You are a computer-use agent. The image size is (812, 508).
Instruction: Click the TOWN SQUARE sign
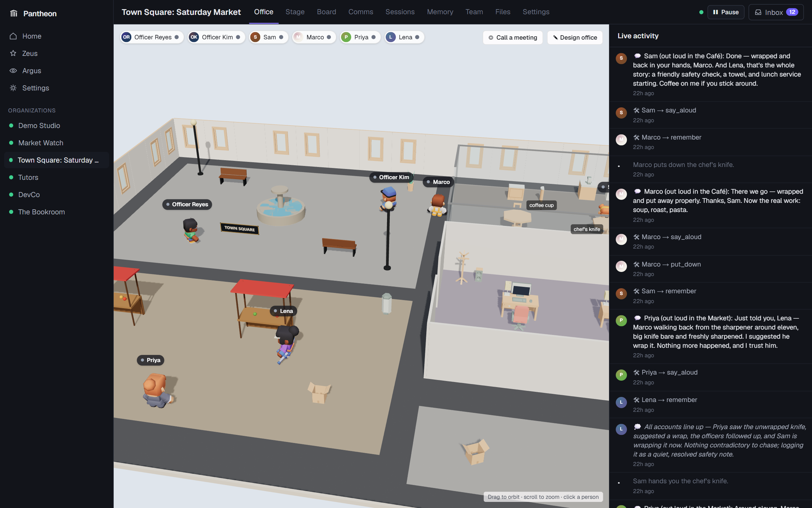240,229
